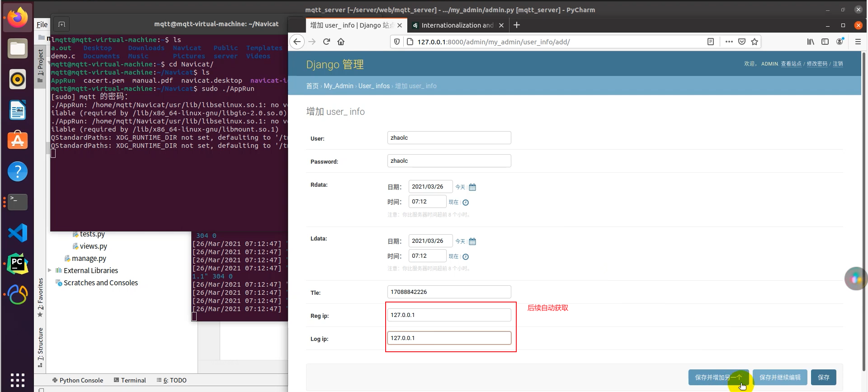The image size is (868, 392).
Task: Show applications grid in the dock
Action: click(x=18, y=380)
